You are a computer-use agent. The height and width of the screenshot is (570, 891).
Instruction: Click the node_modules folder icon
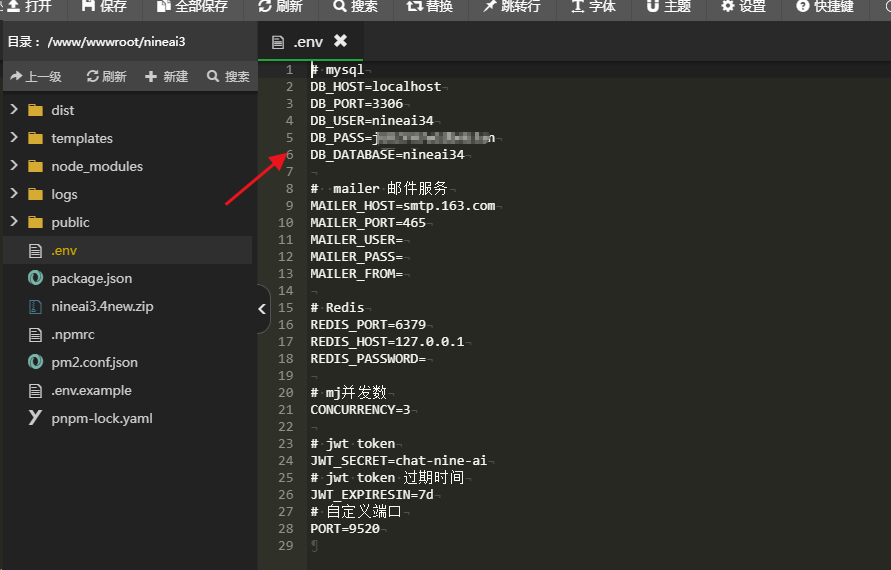35,166
